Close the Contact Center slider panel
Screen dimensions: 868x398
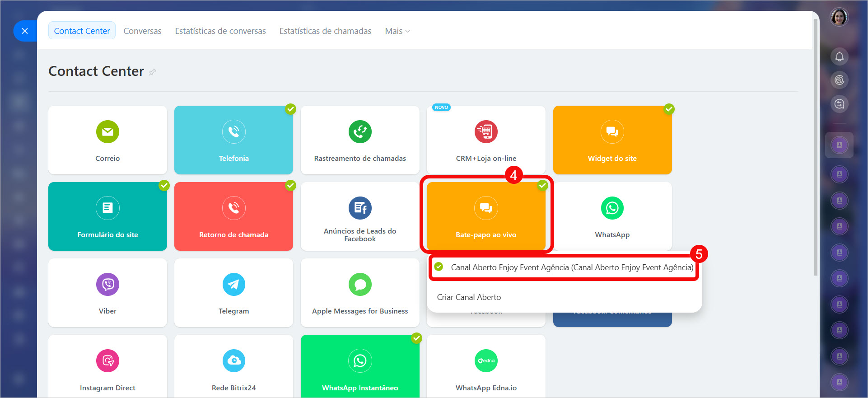25,31
